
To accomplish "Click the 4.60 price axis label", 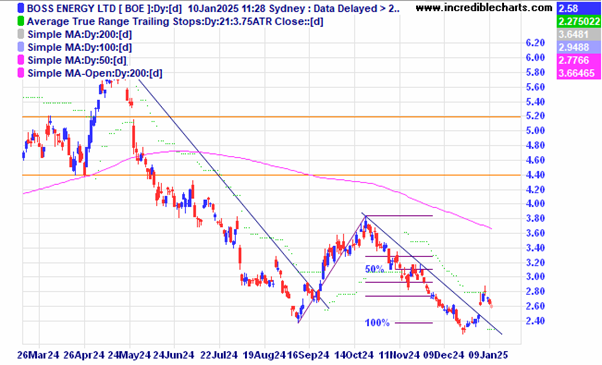I will 535,160.
